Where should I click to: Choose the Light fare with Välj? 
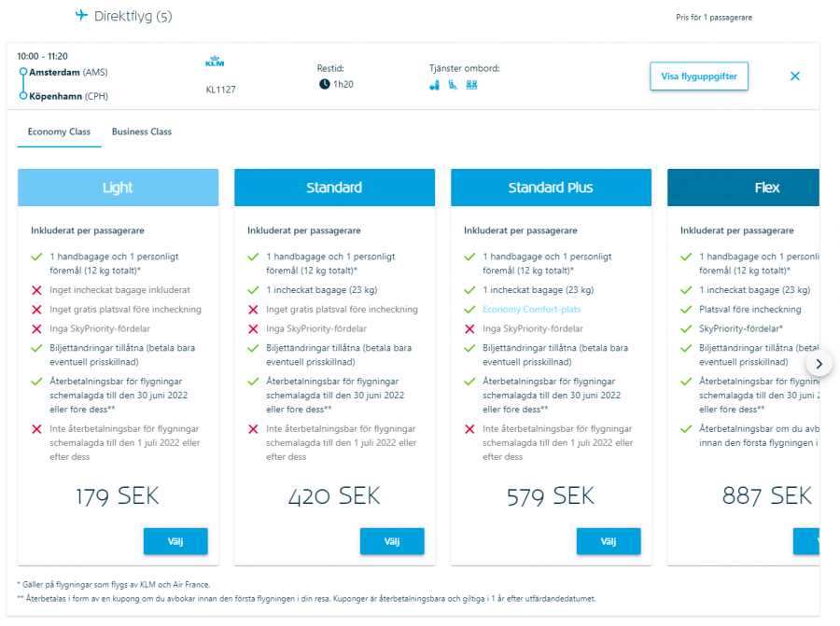pos(175,541)
